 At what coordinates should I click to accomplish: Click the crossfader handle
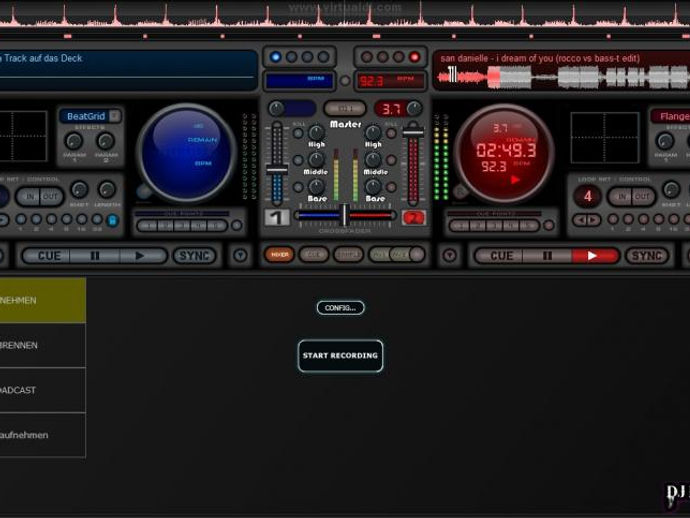click(345, 215)
